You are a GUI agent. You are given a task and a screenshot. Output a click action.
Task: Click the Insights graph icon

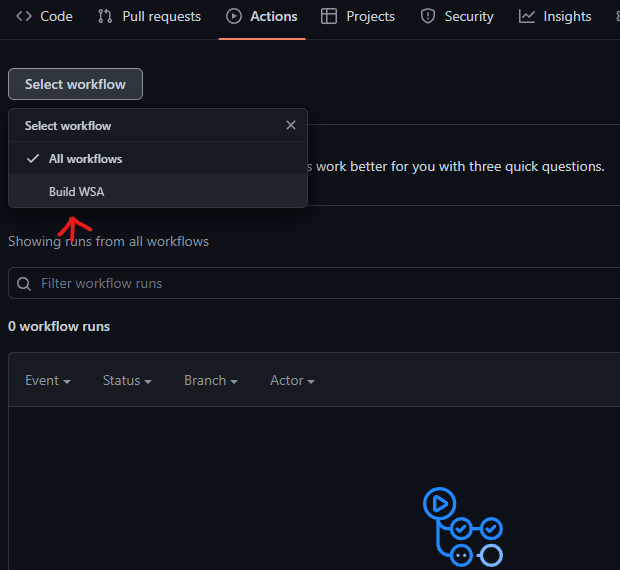(x=527, y=16)
